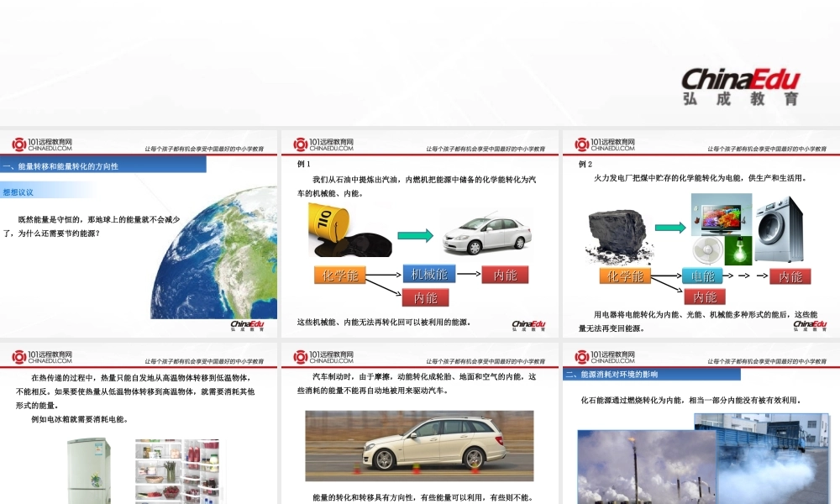The image size is (840, 504).
Task: Select the blue 电能 box
Action: (703, 276)
